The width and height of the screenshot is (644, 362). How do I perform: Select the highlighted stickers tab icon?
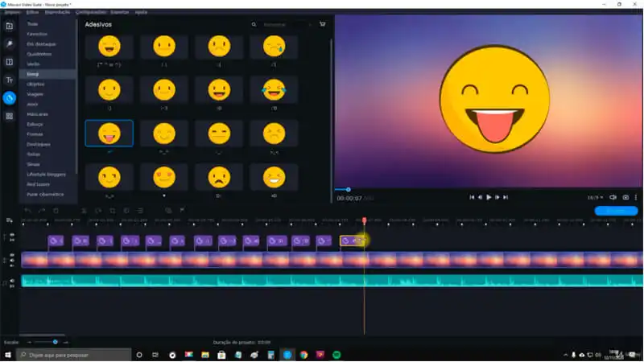(x=9, y=98)
